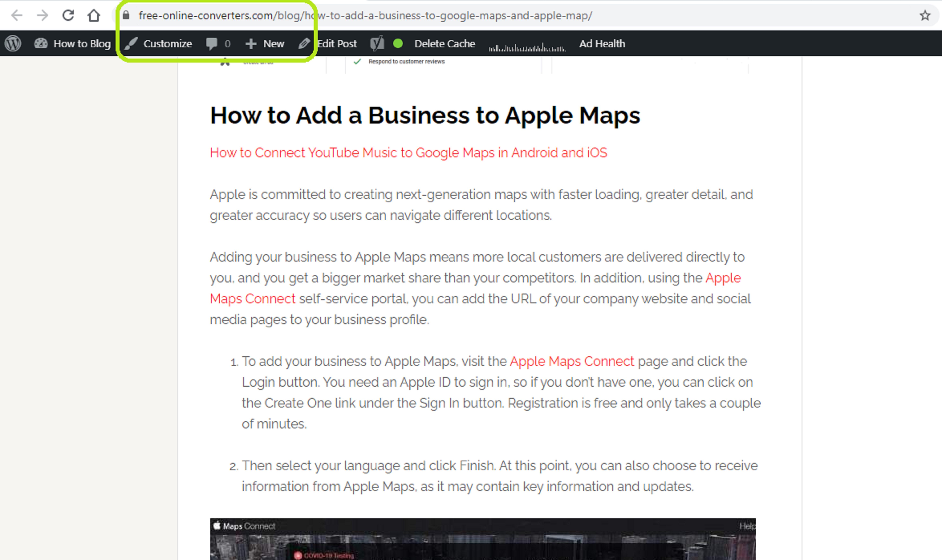Click the paragraph starting 'Apple is committed'

coord(481,205)
